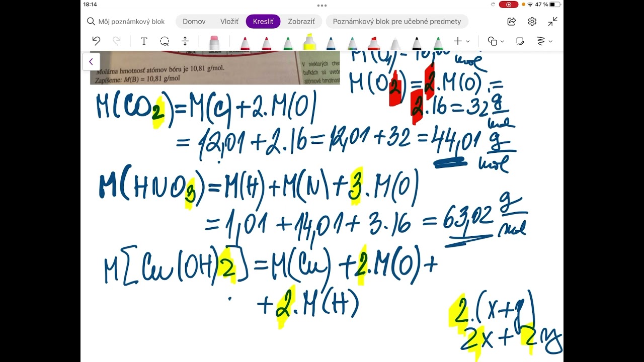The image size is (644, 362).
Task: Open the settings gear
Action: point(532,22)
